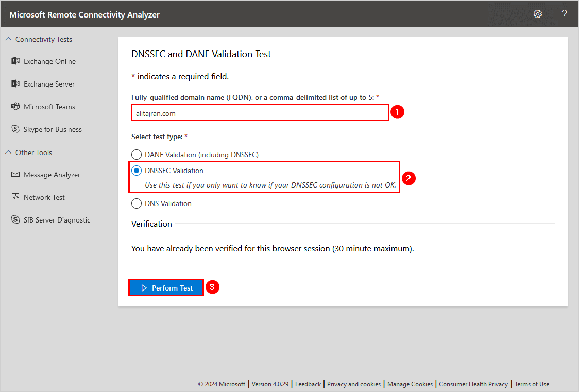Click the Microsoft Teams icon
Screen dimensions: 579x392
pyautogui.click(x=15, y=106)
